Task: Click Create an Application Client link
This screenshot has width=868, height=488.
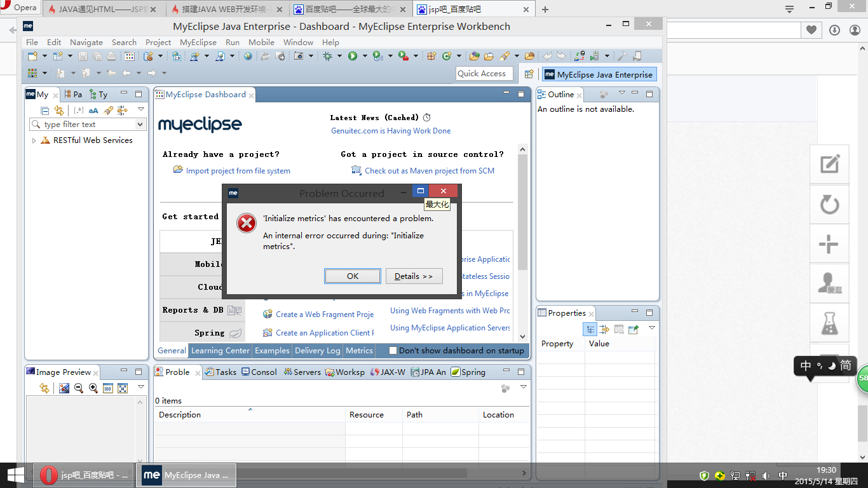Action: (325, 333)
